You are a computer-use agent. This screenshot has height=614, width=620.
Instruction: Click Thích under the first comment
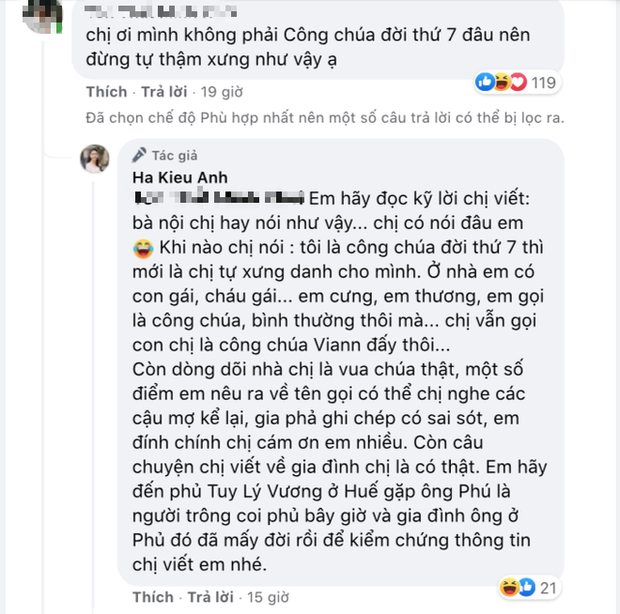pos(102,91)
